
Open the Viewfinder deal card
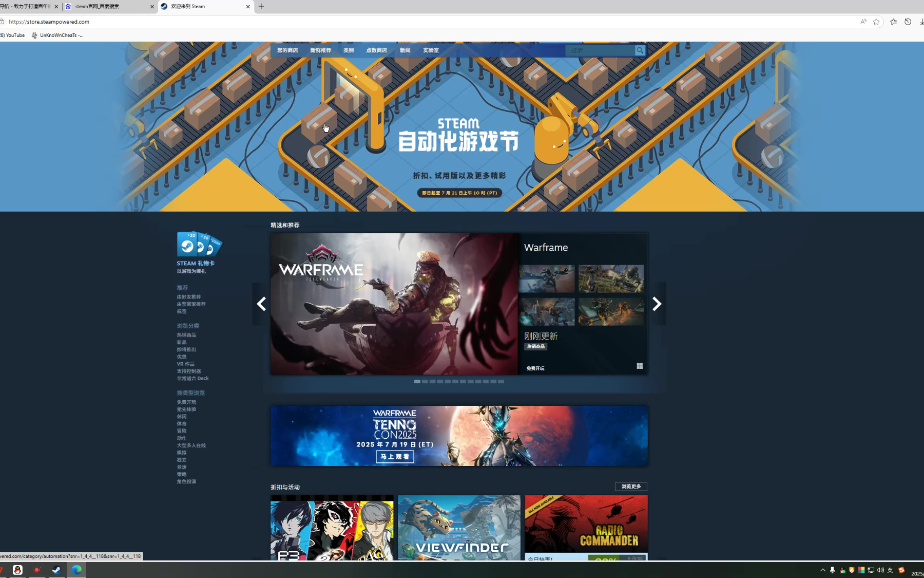point(459,528)
